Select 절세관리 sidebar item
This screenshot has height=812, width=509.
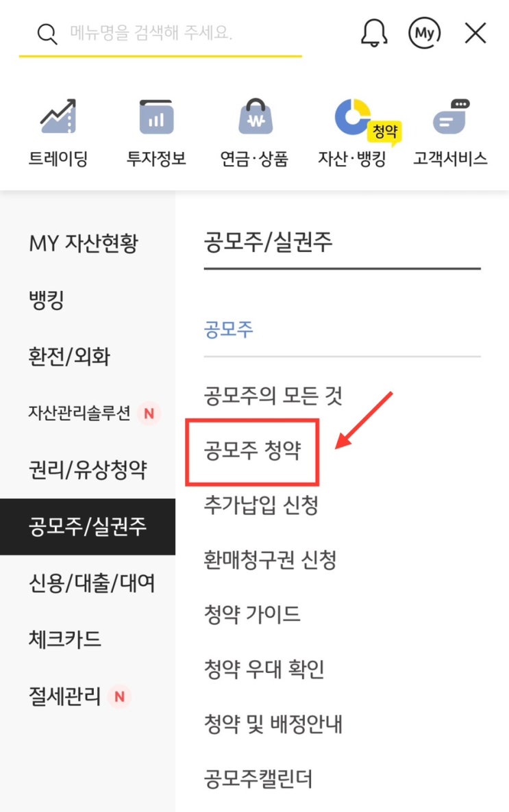click(x=65, y=696)
